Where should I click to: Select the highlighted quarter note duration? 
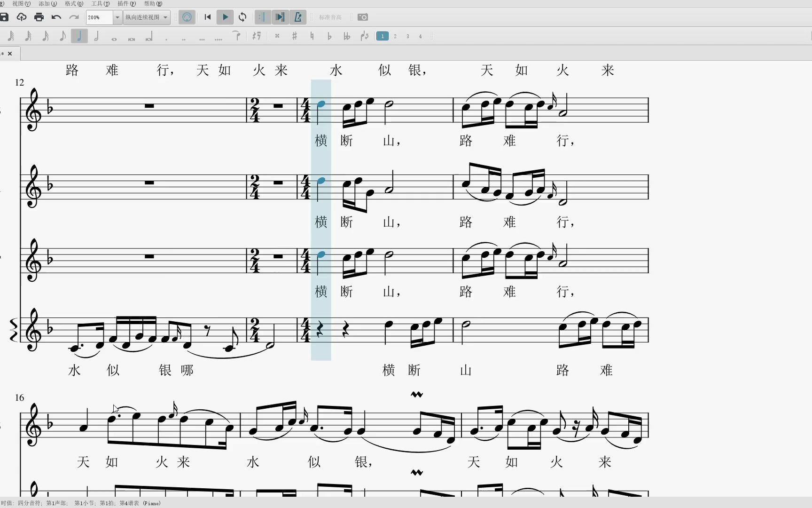tap(79, 36)
